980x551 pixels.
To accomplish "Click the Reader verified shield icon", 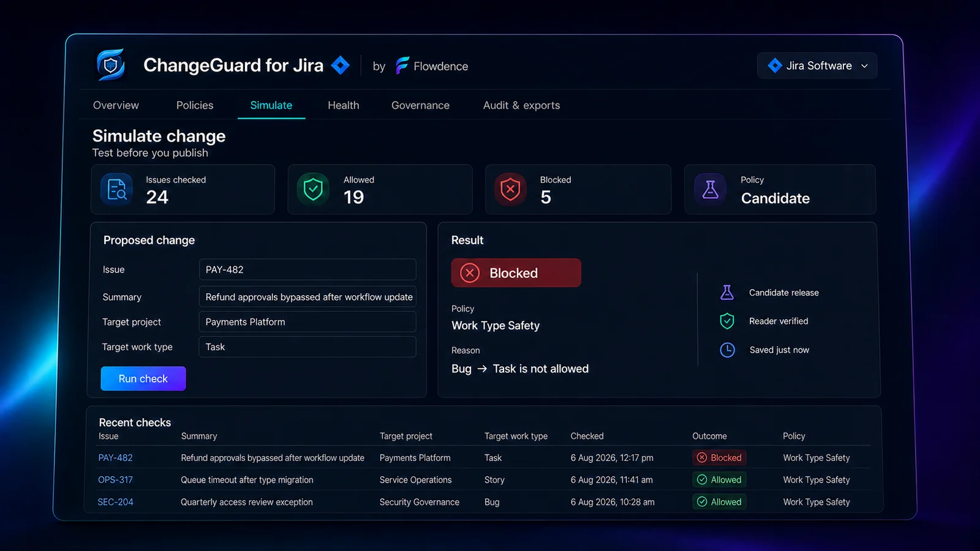I will point(727,321).
